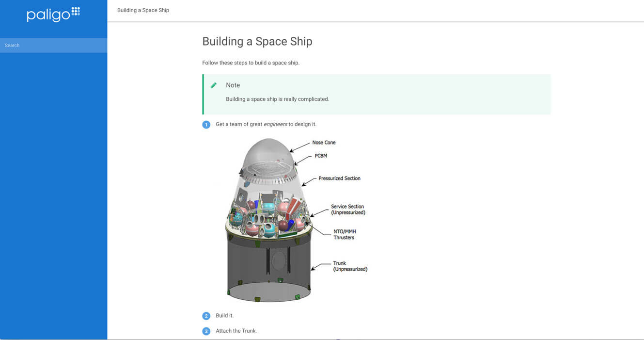This screenshot has height=340, width=644.
Task: Click the blue sidebar below the Search bar
Action: [x=53, y=194]
